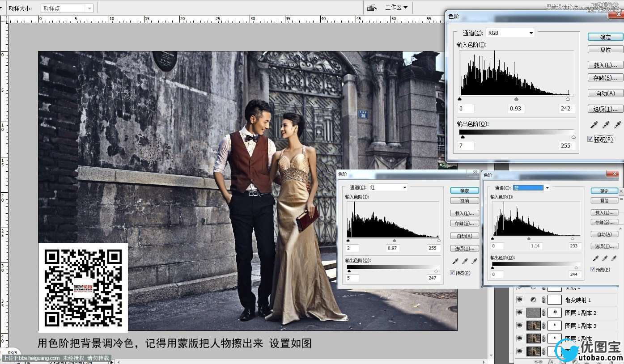Click 确定 in the RGB Levels dialog

point(605,37)
